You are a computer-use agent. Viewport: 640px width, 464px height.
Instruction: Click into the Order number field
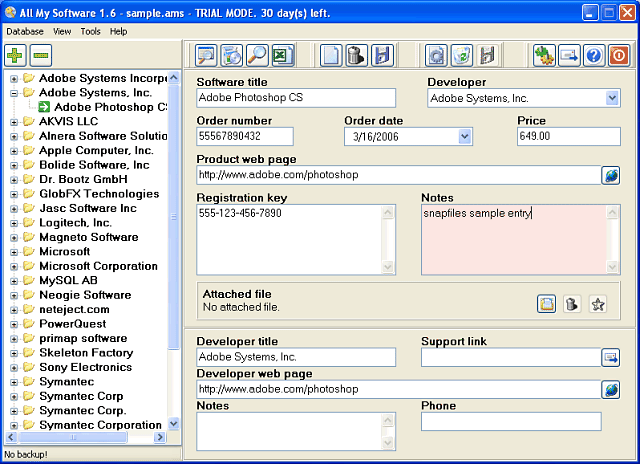(x=245, y=136)
